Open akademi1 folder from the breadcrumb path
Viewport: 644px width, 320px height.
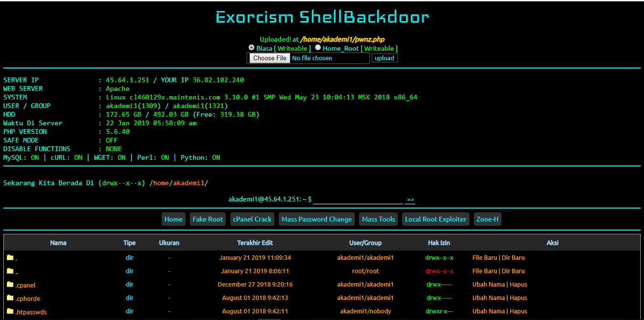(x=189, y=183)
